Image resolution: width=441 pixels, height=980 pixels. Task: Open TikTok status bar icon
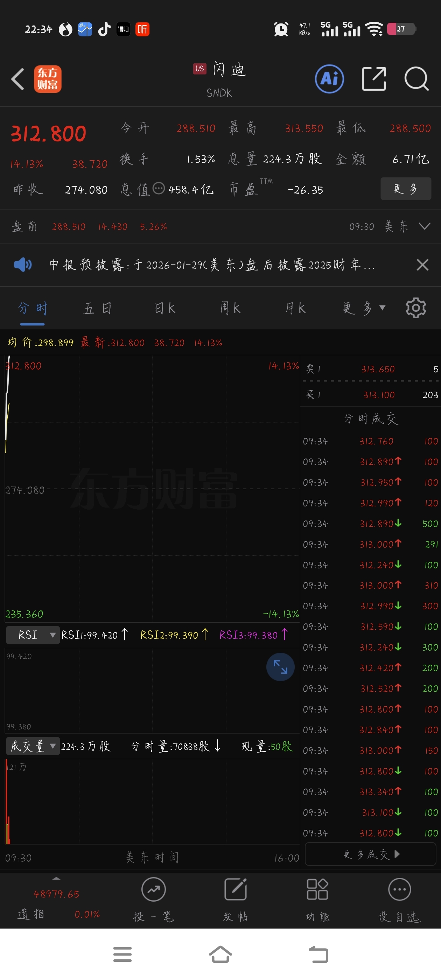click(x=104, y=29)
